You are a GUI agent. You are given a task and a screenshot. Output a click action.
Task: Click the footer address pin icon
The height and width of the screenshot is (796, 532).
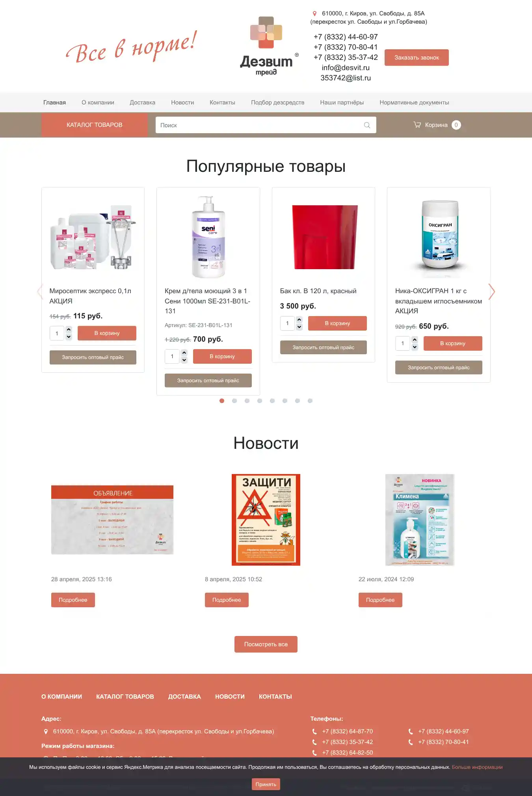46,732
